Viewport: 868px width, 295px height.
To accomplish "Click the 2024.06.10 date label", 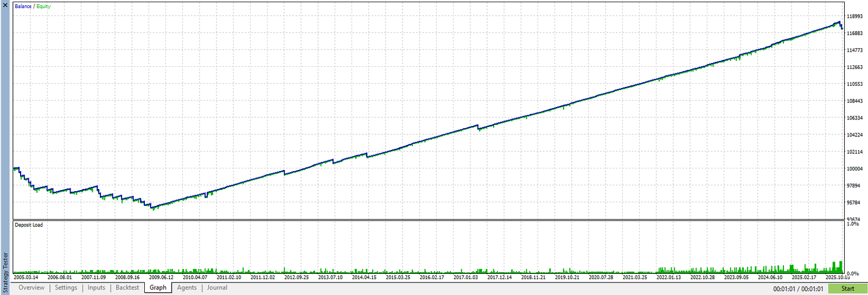I will [x=770, y=278].
